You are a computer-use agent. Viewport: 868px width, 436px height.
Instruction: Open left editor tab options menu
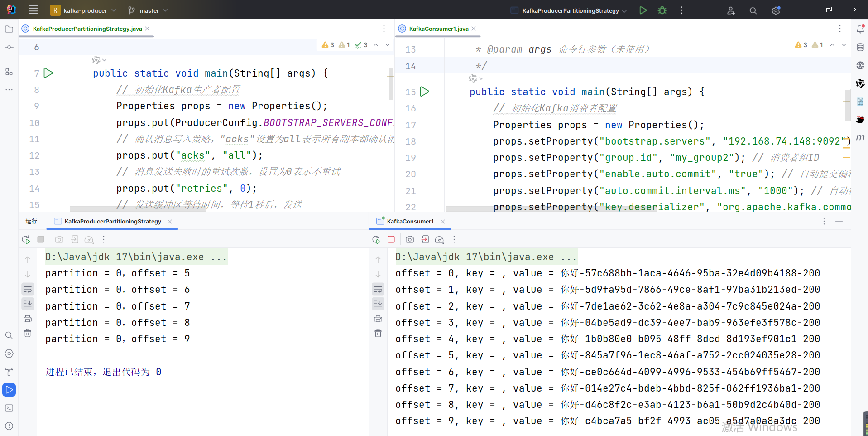click(x=384, y=29)
